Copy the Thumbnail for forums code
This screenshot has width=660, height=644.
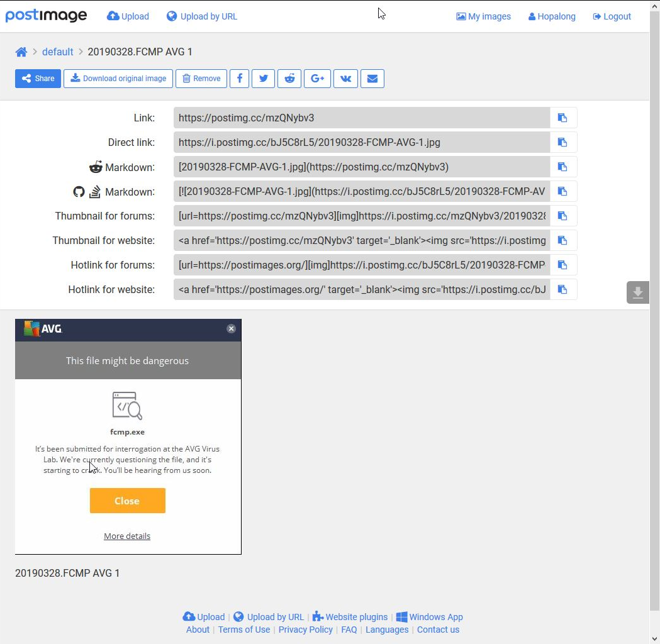[x=562, y=216]
